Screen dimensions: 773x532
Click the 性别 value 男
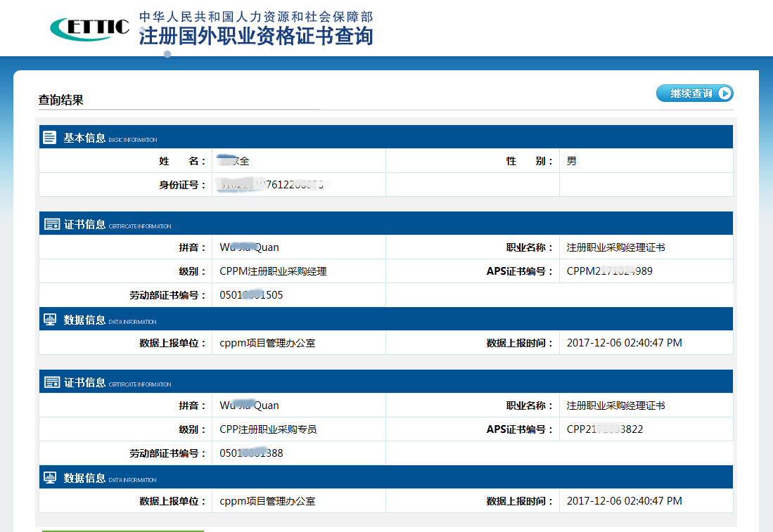pos(572,161)
